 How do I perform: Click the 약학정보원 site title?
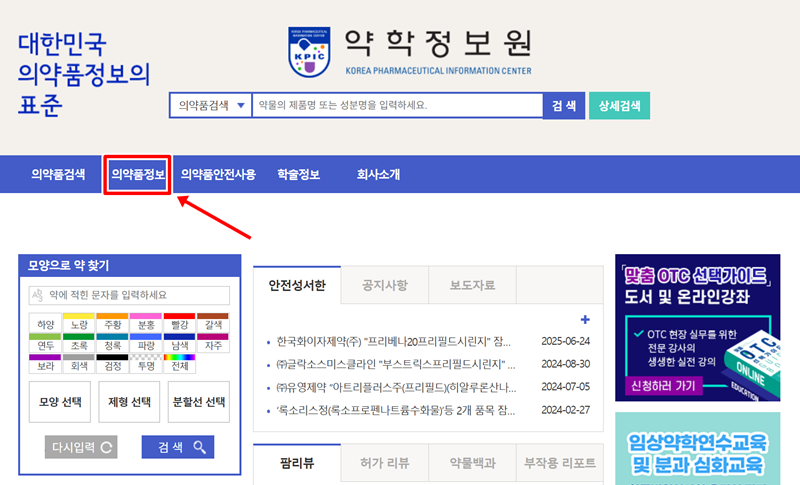tap(438, 43)
